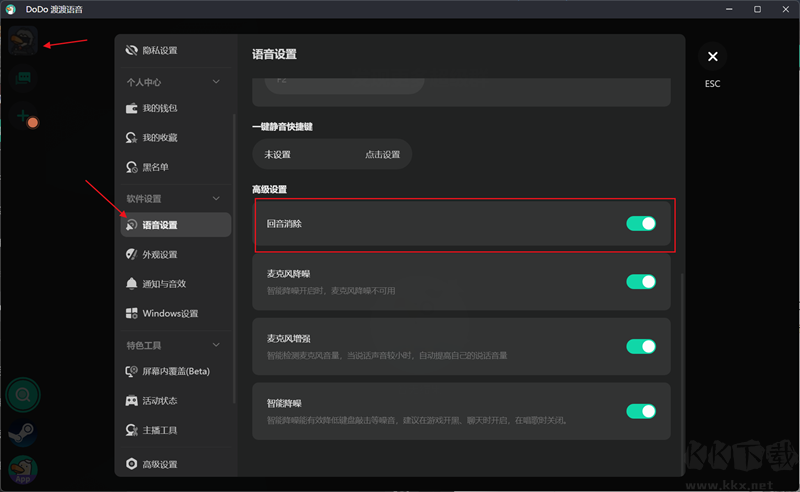Open the user avatar at top left
The height and width of the screenshot is (492, 800).
pos(23,40)
